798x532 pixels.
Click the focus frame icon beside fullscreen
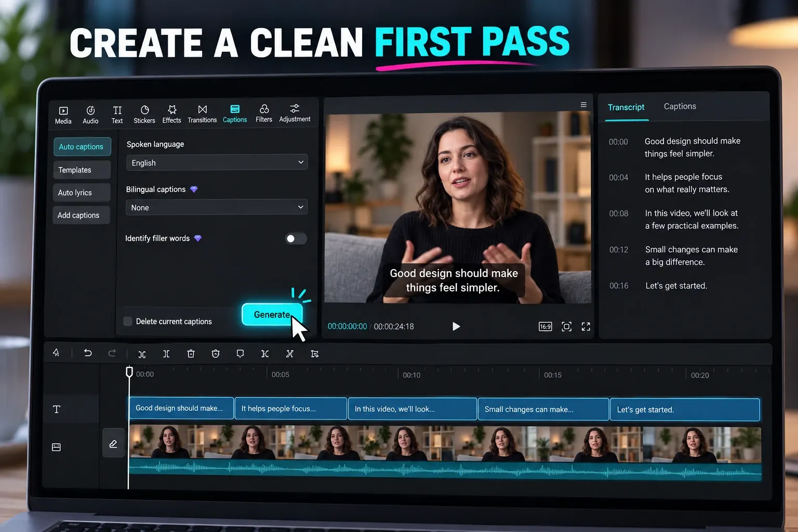(x=567, y=326)
